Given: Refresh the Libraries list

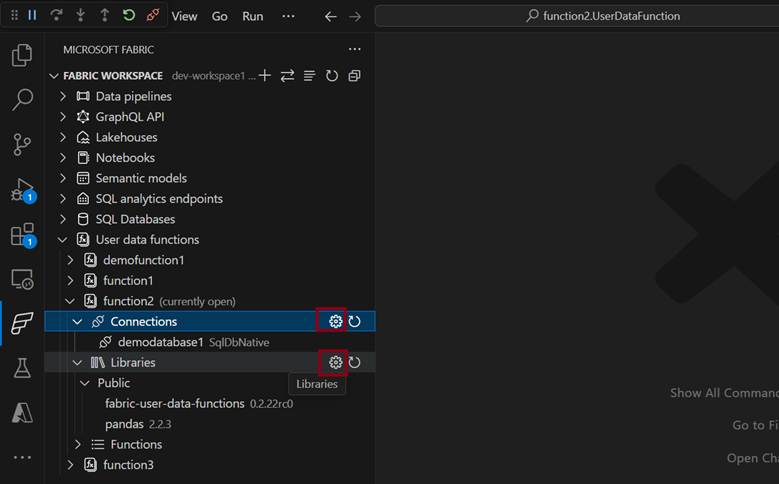Looking at the screenshot, I should pyautogui.click(x=354, y=362).
